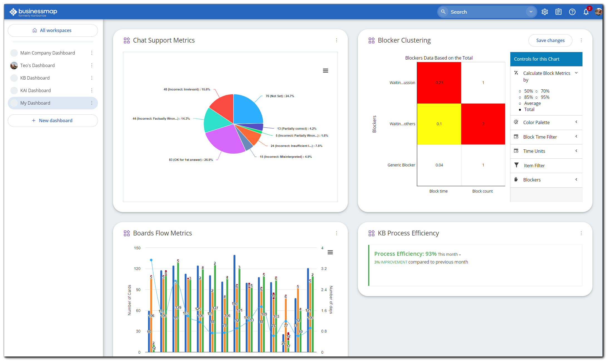
Task: Open the My Dashboard options menu
Action: pos(92,103)
